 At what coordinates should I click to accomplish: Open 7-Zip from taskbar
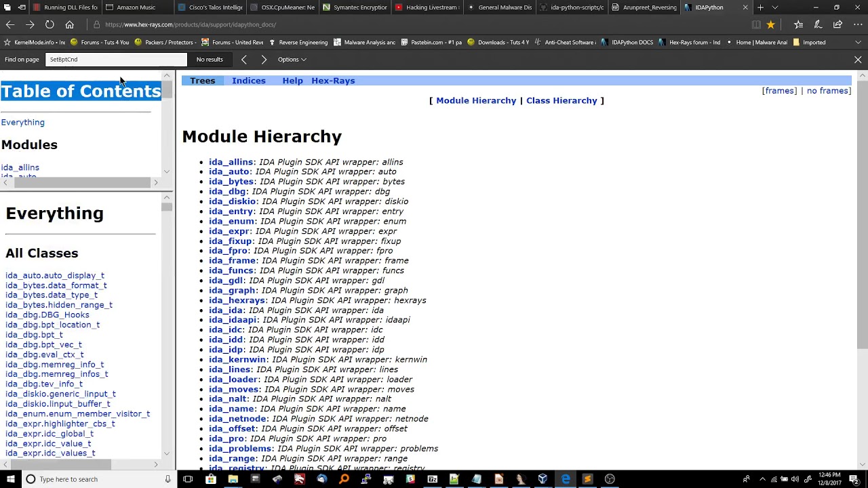432,479
